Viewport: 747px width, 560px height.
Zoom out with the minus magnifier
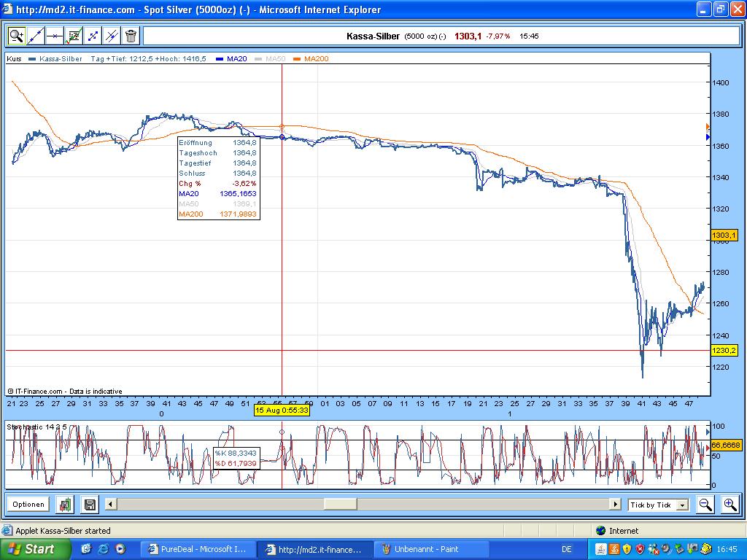[705, 504]
